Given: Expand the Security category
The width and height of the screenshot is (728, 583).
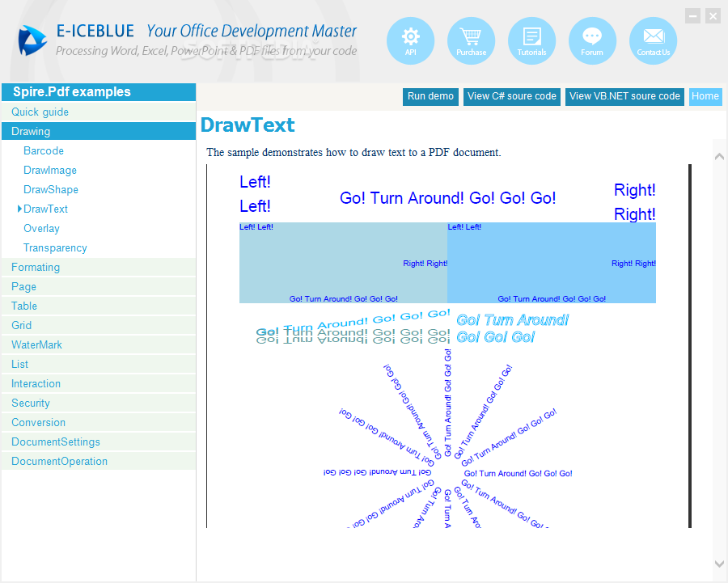Looking at the screenshot, I should 99,403.
